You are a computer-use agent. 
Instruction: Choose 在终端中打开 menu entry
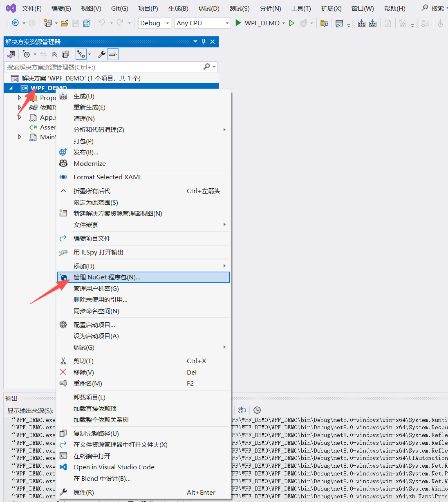click(x=143, y=456)
